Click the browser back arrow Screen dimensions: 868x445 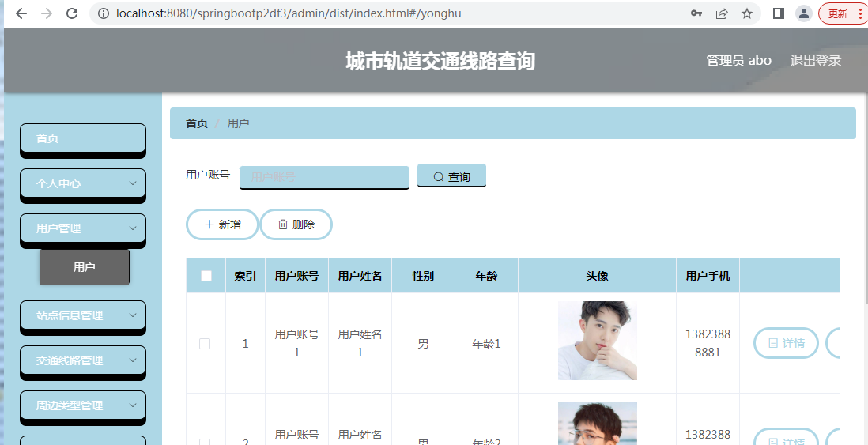21,13
